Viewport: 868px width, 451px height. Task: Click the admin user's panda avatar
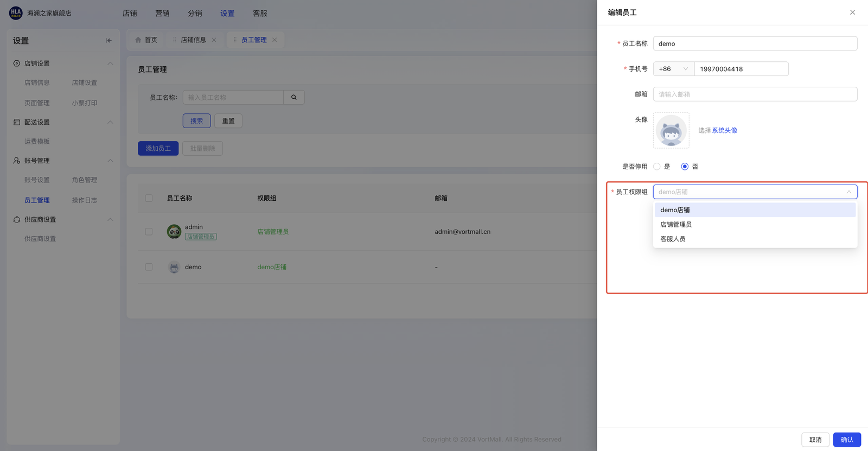pyautogui.click(x=174, y=232)
